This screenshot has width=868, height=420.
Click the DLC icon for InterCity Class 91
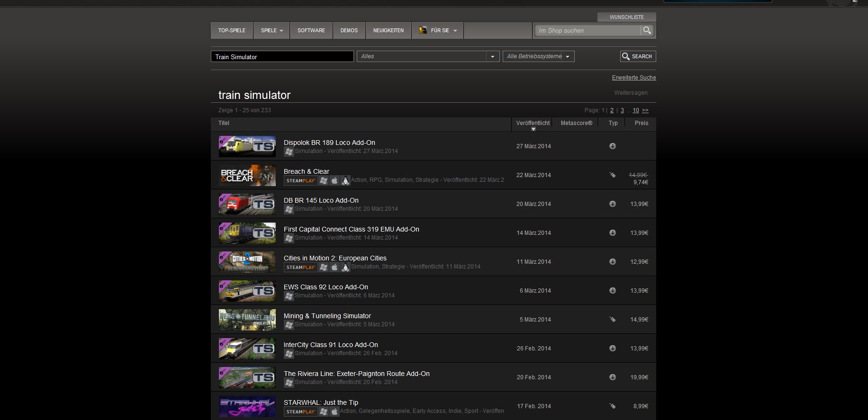(613, 348)
